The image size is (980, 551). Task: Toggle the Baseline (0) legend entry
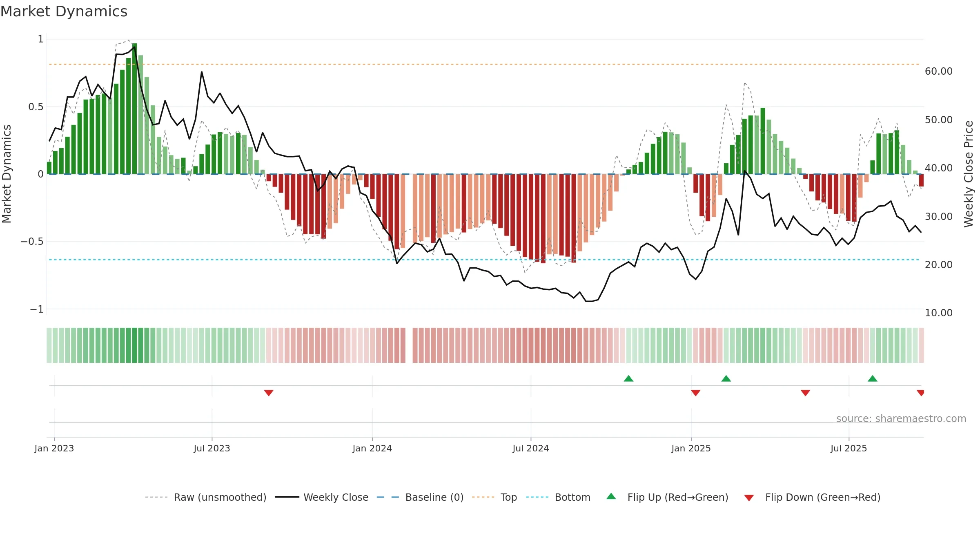420,497
